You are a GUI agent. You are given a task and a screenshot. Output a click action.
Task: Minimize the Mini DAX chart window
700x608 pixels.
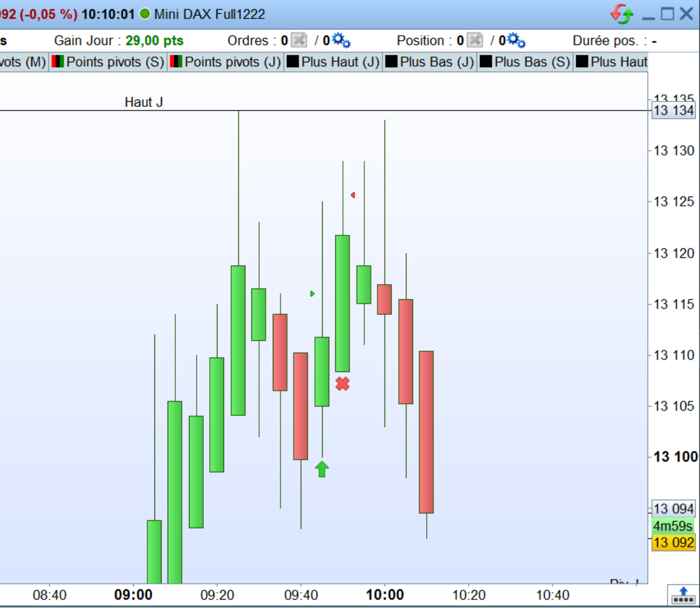click(x=649, y=18)
